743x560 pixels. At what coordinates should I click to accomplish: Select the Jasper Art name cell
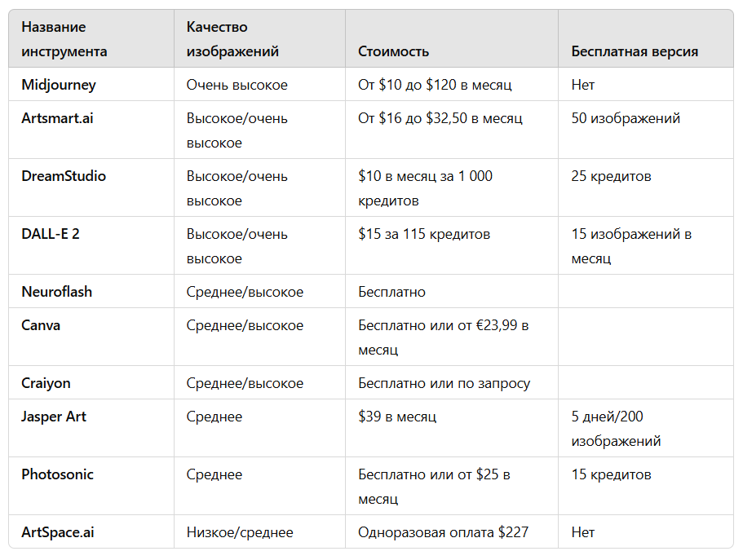pyautogui.click(x=54, y=417)
